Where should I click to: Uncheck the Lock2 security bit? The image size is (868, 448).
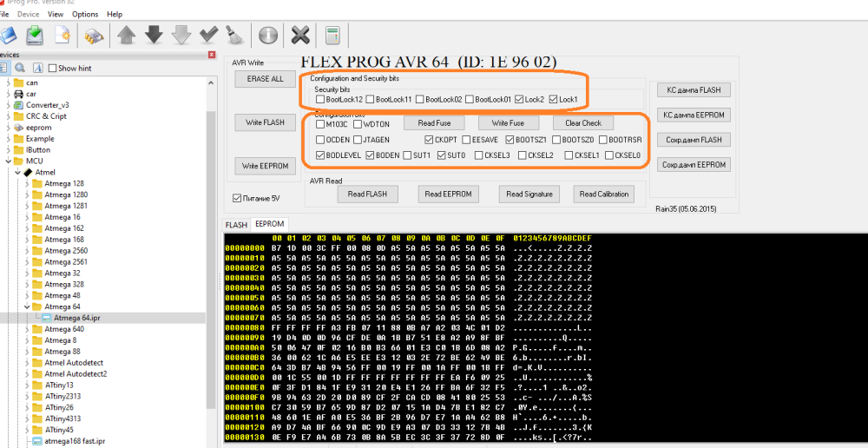518,100
